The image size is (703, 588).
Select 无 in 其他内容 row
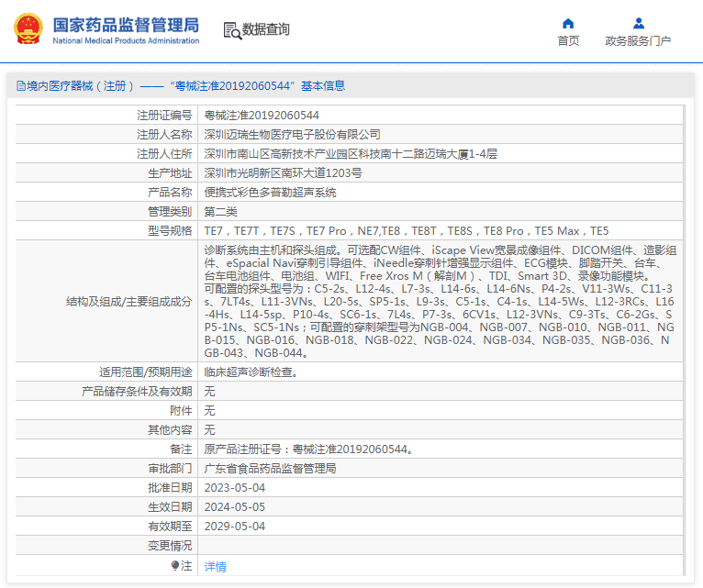coord(209,430)
